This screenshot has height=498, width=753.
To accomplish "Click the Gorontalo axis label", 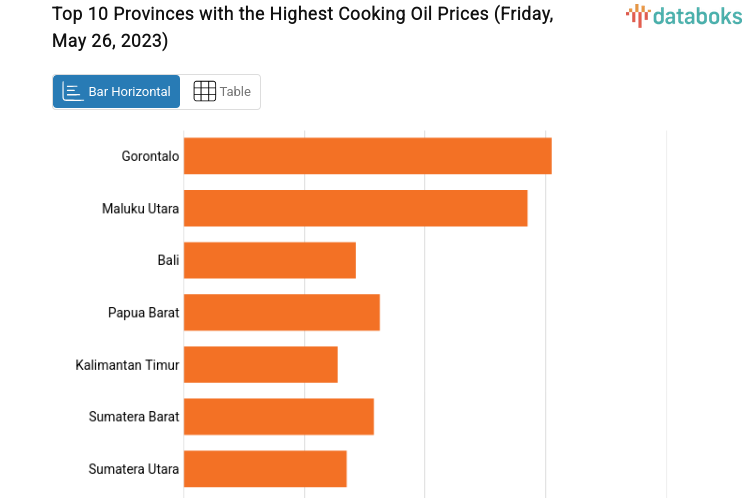I will [150, 156].
